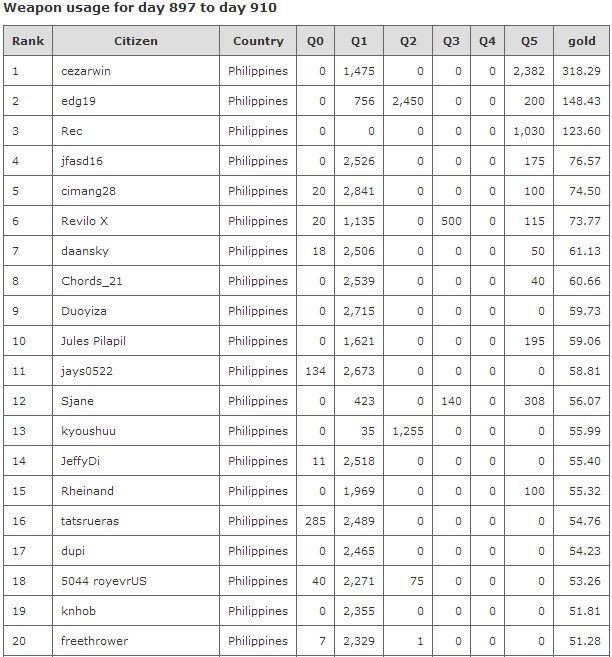Sort table by Q1 column header

coord(359,41)
